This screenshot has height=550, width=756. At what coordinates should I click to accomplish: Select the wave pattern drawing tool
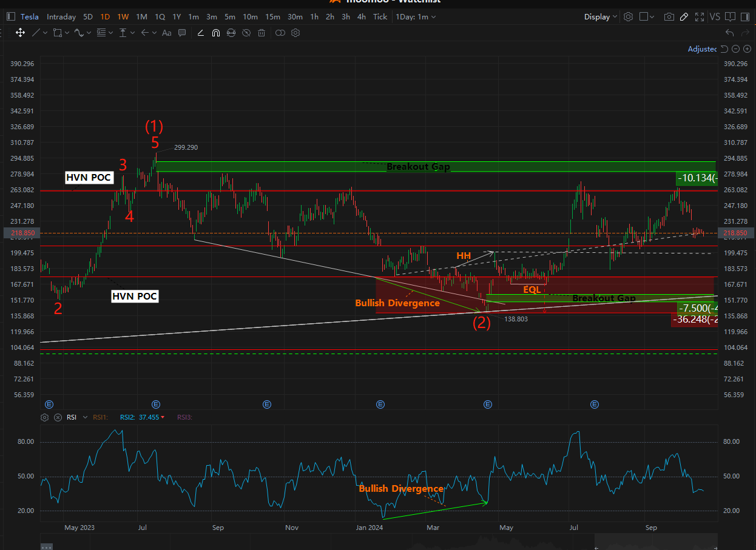pos(79,33)
